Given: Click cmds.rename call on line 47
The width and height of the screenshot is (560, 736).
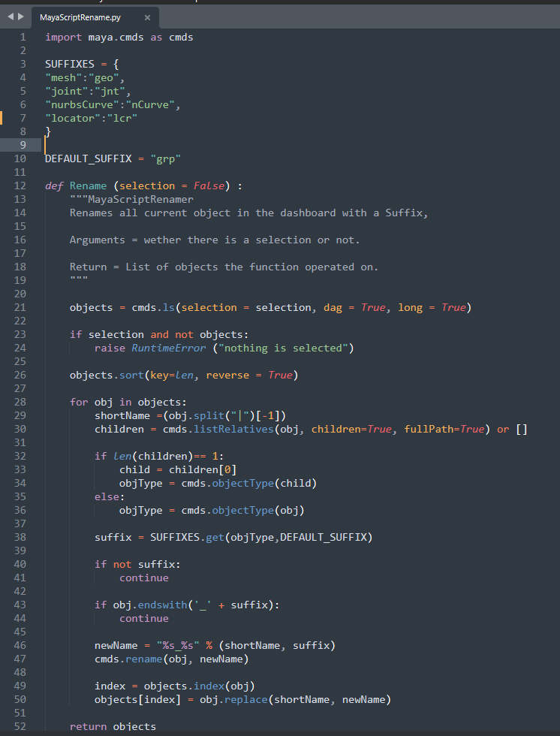Looking at the screenshot, I should 172,659.
